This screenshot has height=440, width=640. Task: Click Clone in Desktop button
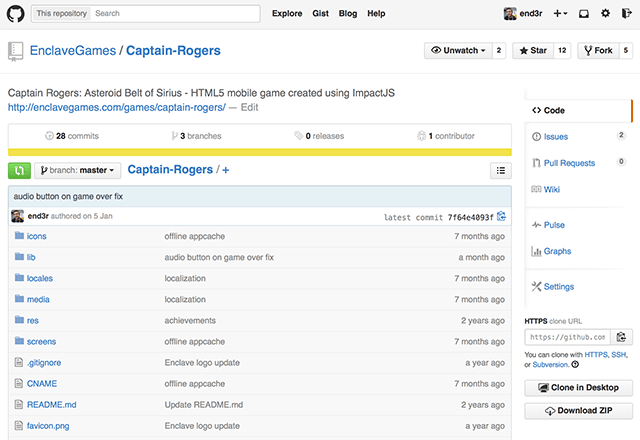click(x=578, y=388)
